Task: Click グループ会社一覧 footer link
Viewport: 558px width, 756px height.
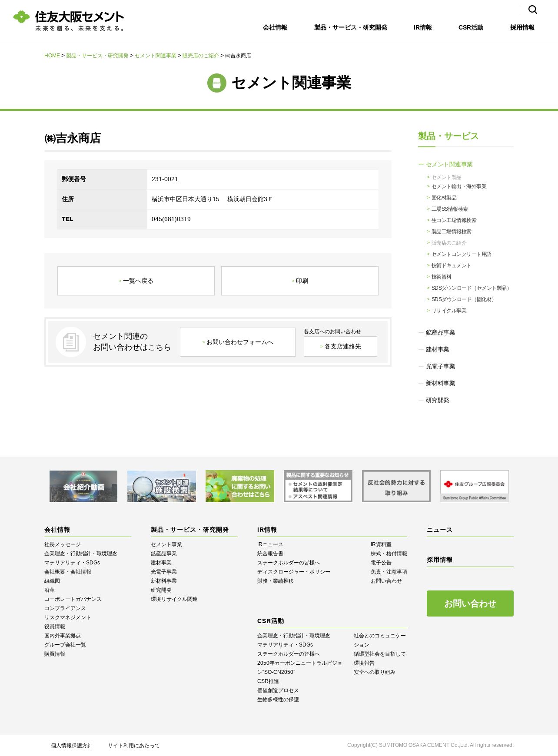Action: 65,645
